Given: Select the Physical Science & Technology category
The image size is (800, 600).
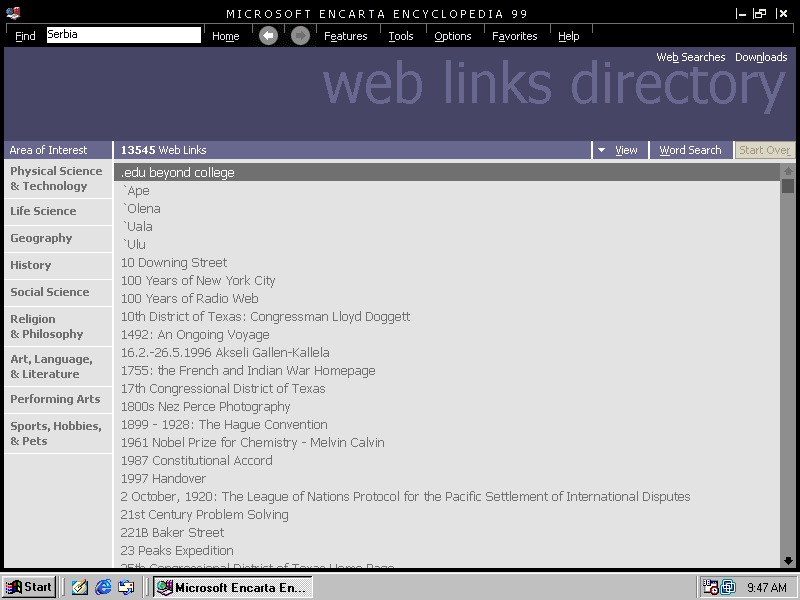Looking at the screenshot, I should [x=58, y=179].
